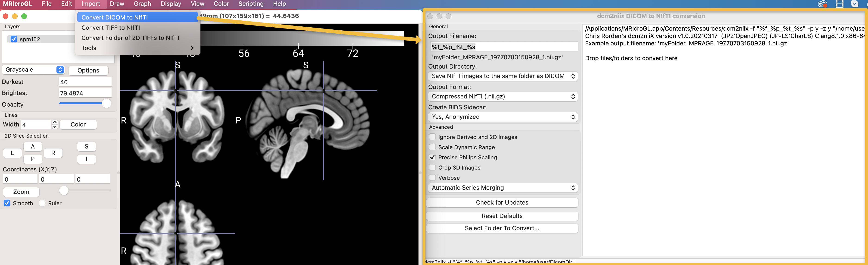Click 'Drop files/folders to convert here' text
This screenshot has width=868, height=265.
[631, 58]
